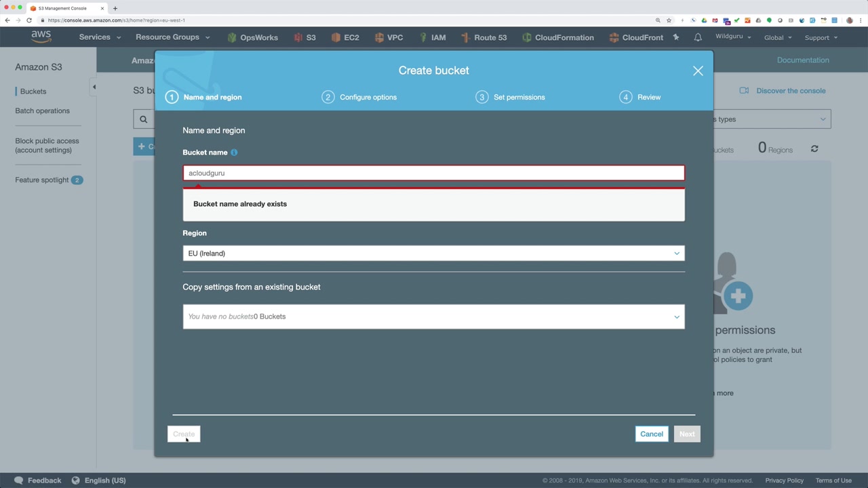This screenshot has height=488, width=868.
Task: Open the copy settings bucket dropdown
Action: [x=434, y=317]
